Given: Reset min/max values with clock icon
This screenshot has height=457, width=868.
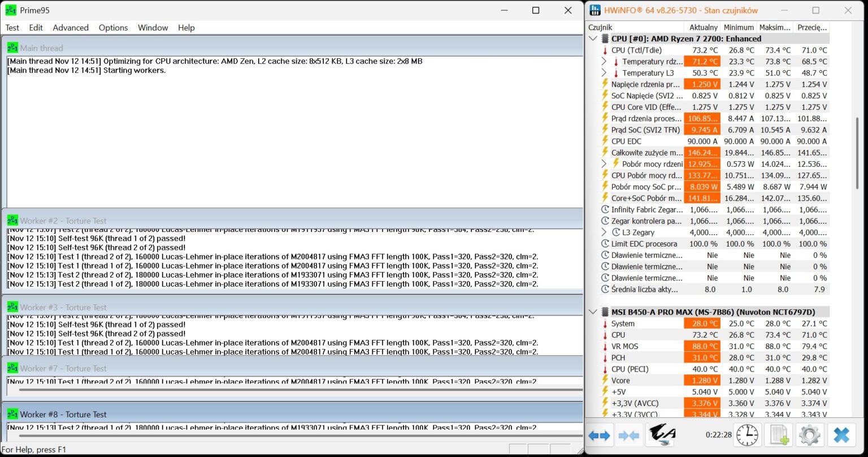Looking at the screenshot, I should (747, 435).
